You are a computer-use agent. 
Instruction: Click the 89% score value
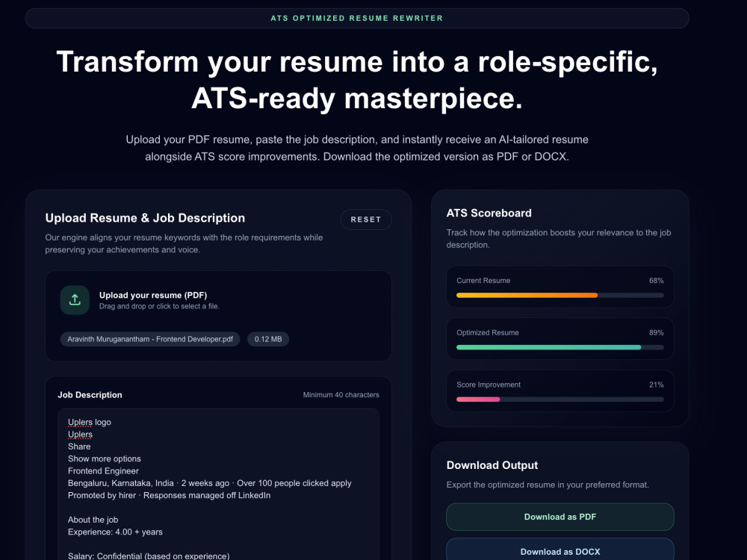tap(656, 332)
